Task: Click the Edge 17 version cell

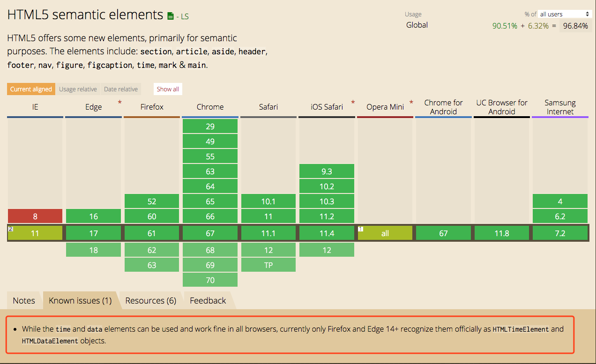Action: click(x=94, y=233)
